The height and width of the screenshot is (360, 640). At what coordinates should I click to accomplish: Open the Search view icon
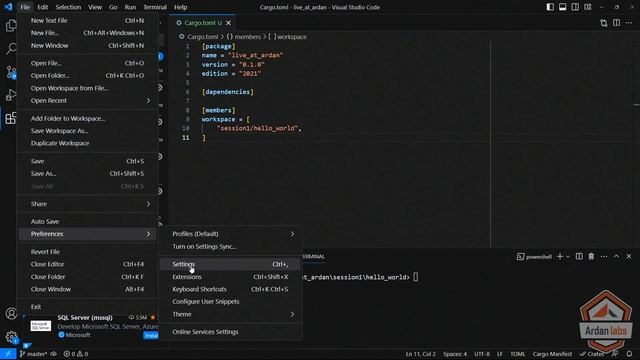click(11, 49)
